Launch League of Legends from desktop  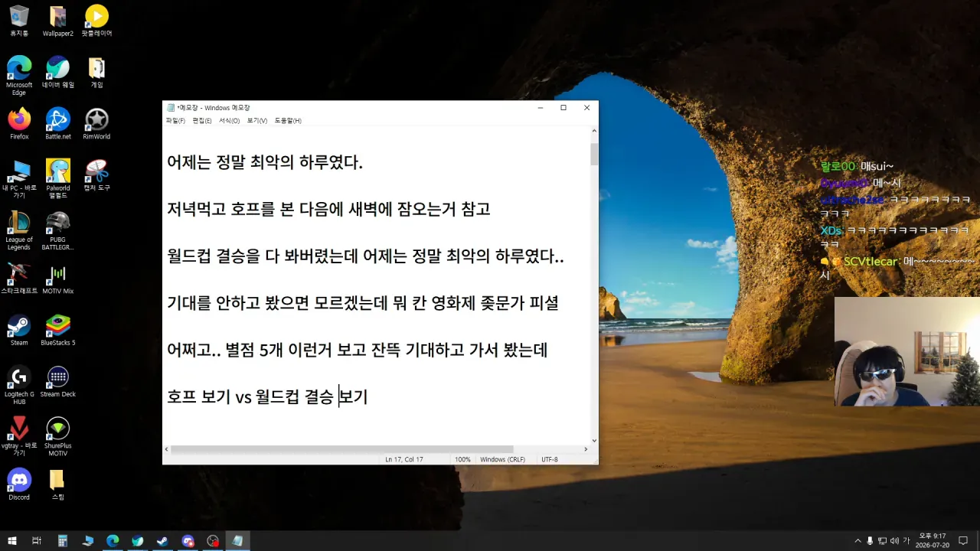(19, 231)
